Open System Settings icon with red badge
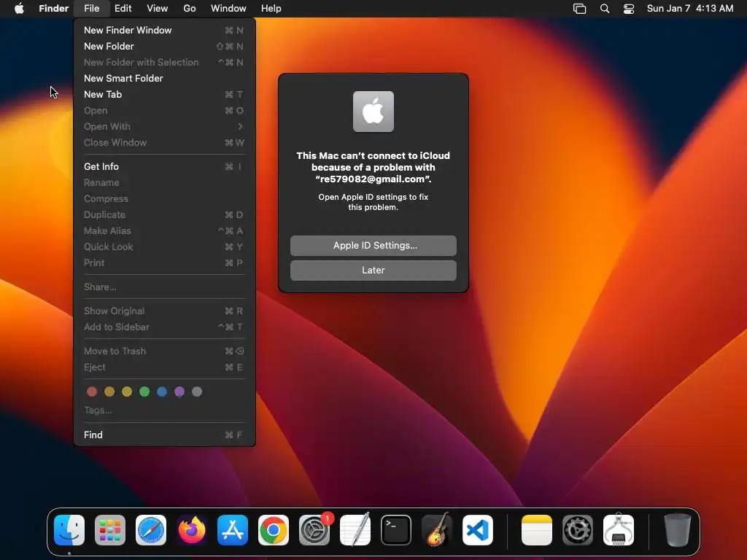The image size is (747, 560). coord(314,529)
